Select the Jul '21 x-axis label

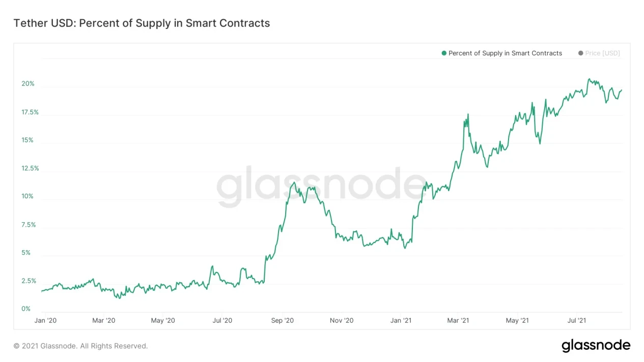577,320
